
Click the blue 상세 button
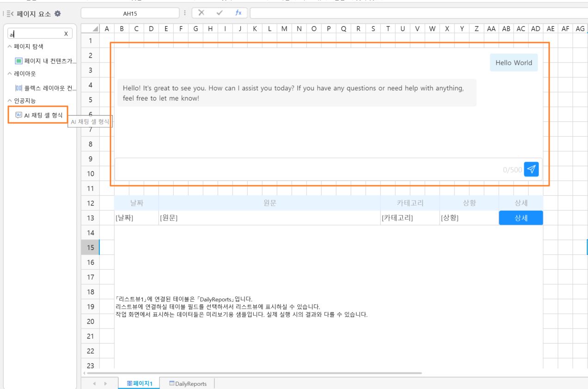coord(521,218)
